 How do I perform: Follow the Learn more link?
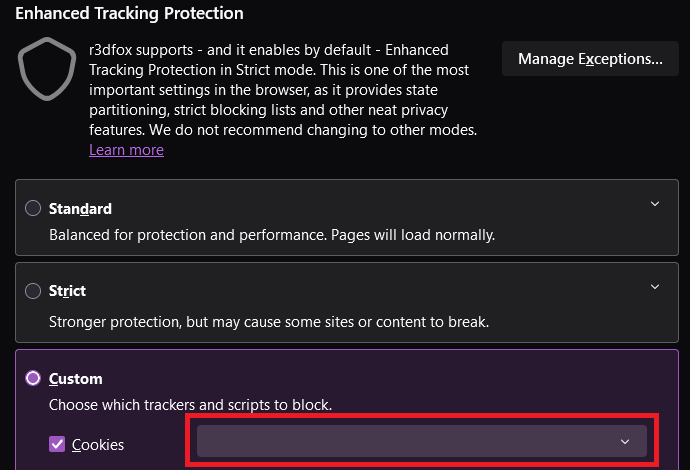tap(126, 150)
